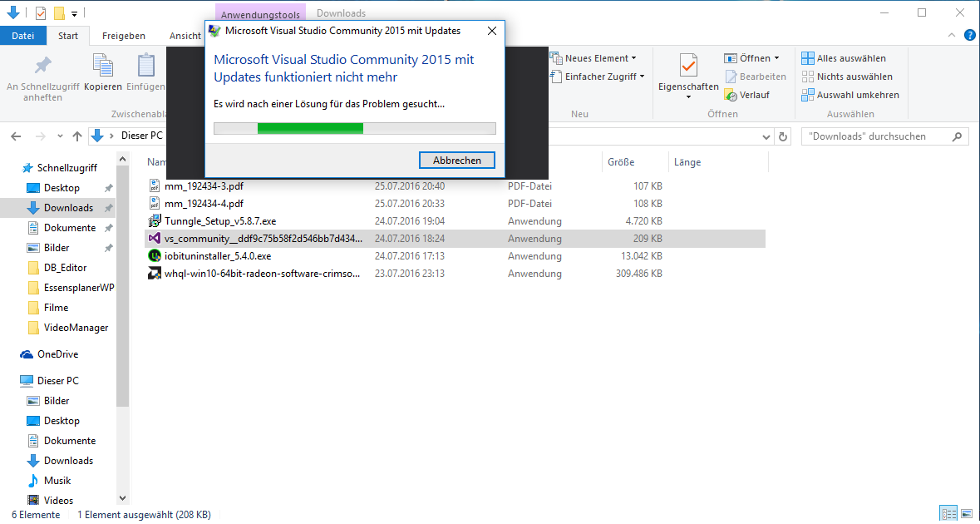Image resolution: width=980 pixels, height=524 pixels.
Task: Switch to details view icon
Action: pyautogui.click(x=948, y=514)
